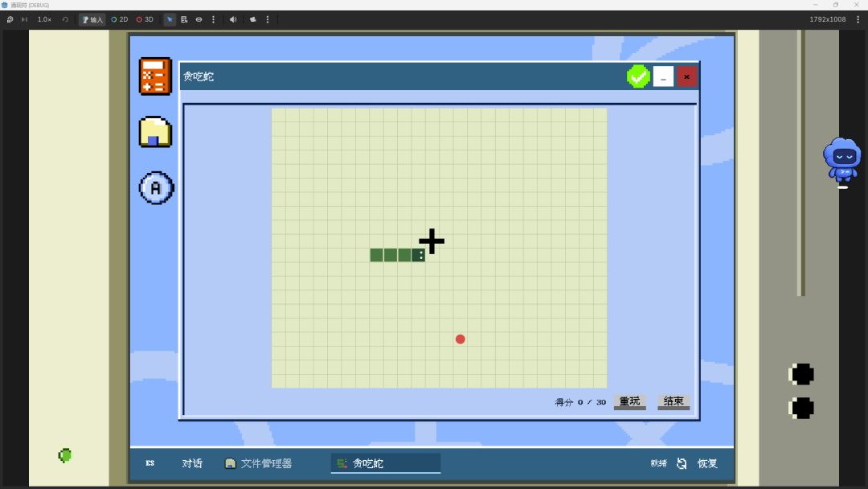
Task: Advance the game by one frame
Action: coord(24,19)
